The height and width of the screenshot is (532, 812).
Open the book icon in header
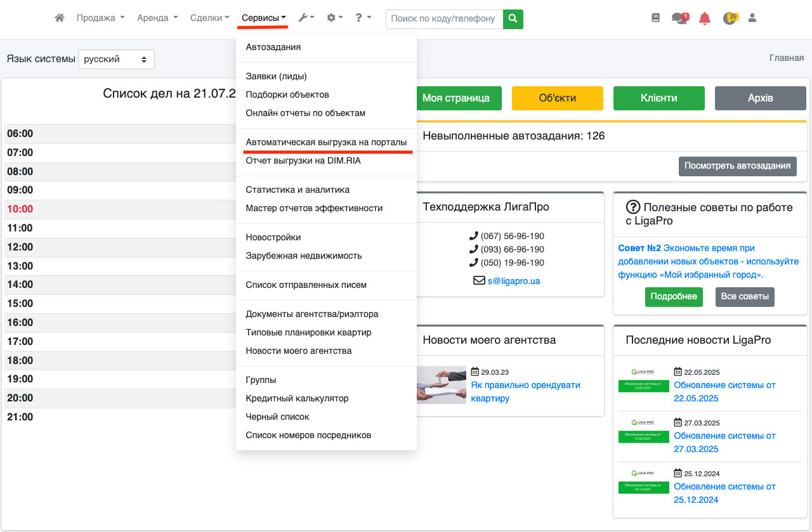pyautogui.click(x=656, y=18)
